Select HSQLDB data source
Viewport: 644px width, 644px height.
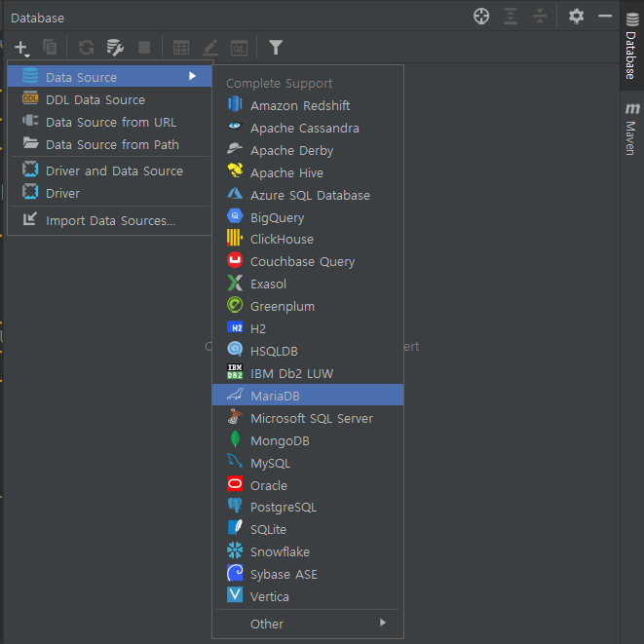click(x=308, y=351)
